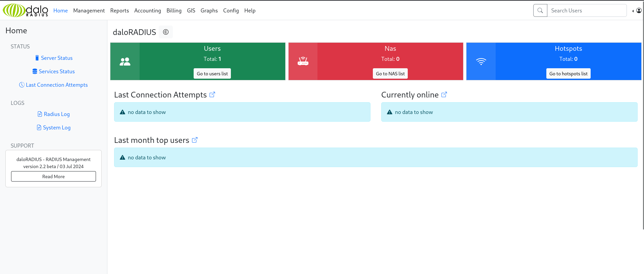Viewport: 644px width, 274px height.
Task: Click the Hotspots wifi icon tile
Action: 481,62
